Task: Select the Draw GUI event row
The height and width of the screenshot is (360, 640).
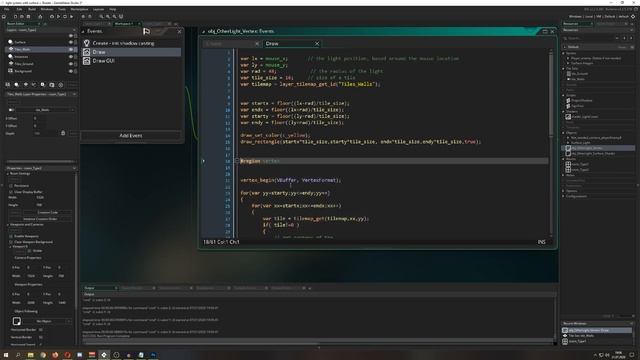Action: [x=131, y=61]
